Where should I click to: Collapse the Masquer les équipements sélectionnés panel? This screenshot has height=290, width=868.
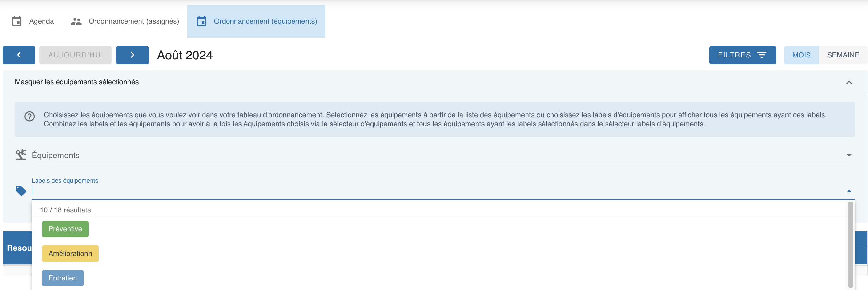point(849,82)
